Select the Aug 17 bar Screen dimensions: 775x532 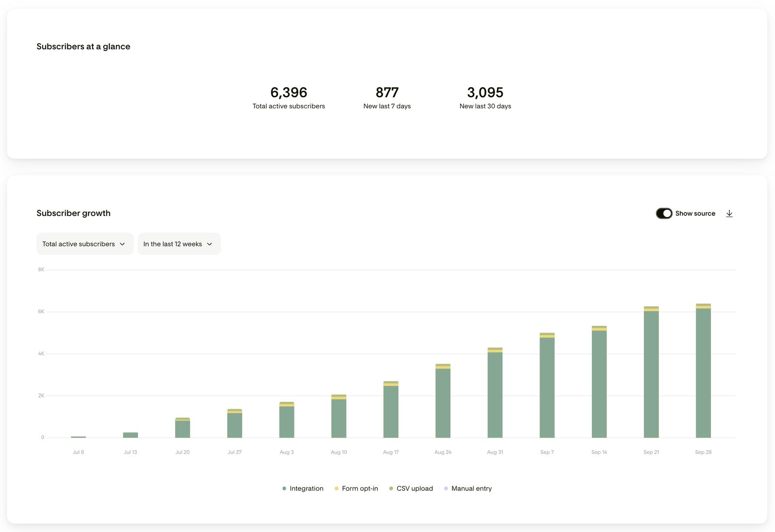[x=391, y=410]
